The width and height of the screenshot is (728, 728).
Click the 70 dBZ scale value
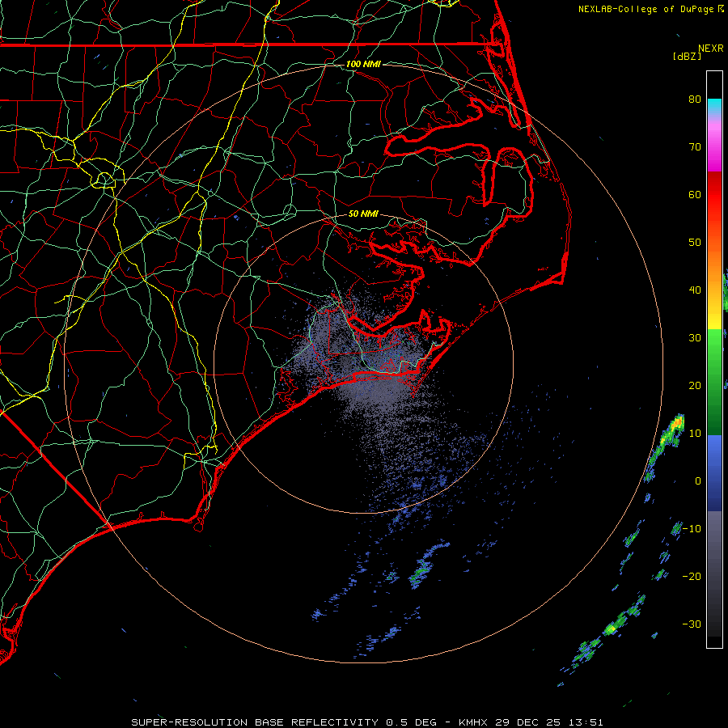click(695, 146)
